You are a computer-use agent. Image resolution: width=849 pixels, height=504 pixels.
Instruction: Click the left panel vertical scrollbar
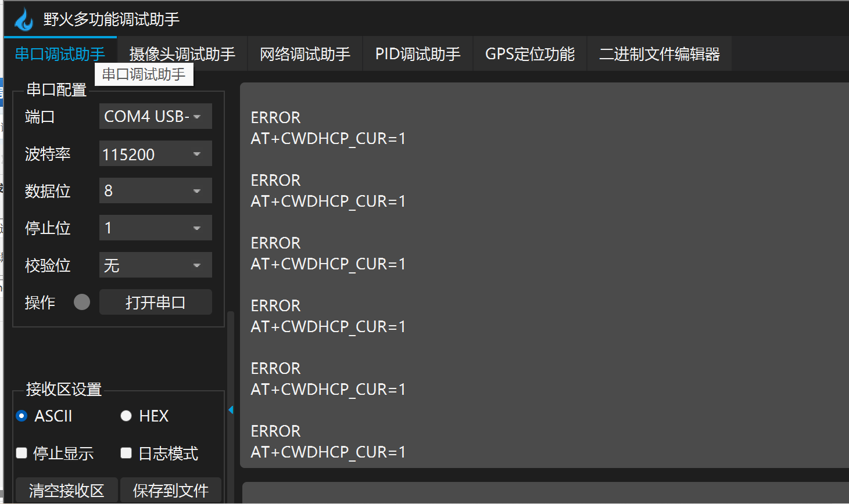pyautogui.click(x=231, y=406)
